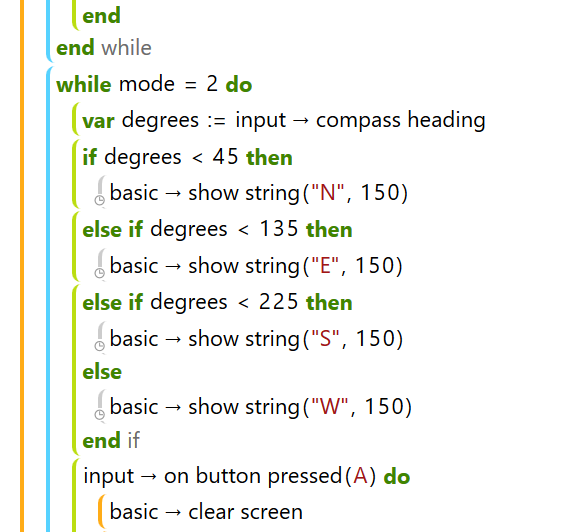Click the clock icon beside show string "W"
The height and width of the screenshot is (532, 564).
click(100, 414)
